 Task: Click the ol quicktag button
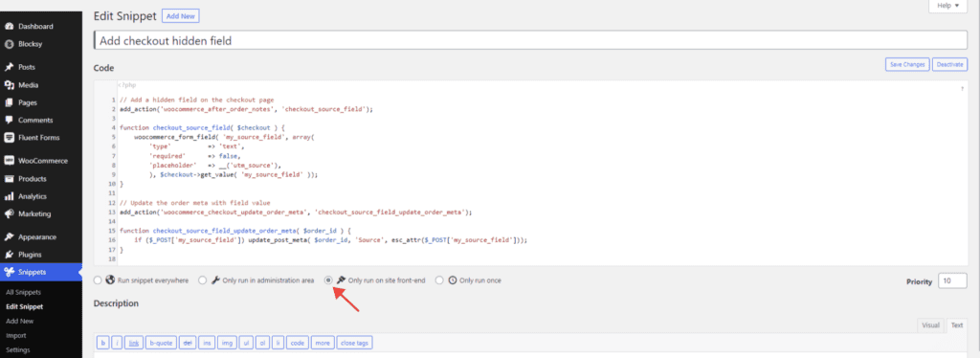(x=263, y=343)
